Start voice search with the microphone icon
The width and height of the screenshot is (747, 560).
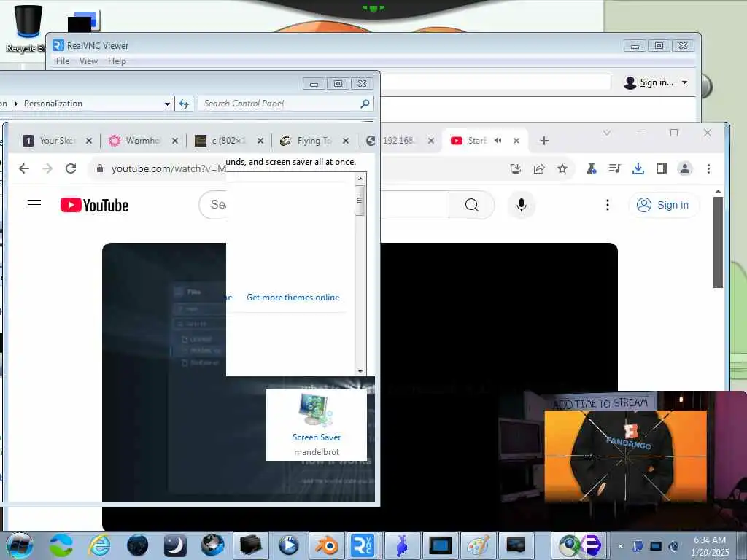(522, 205)
